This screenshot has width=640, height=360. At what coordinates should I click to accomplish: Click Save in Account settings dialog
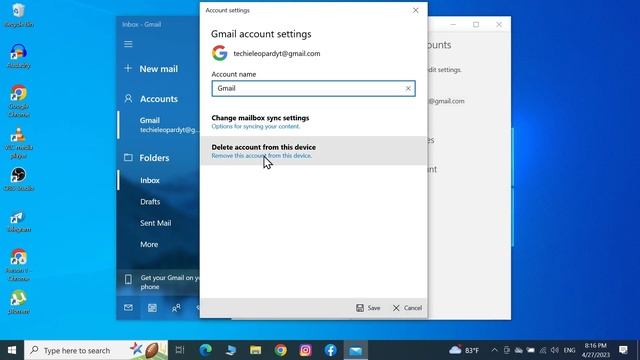coord(368,308)
